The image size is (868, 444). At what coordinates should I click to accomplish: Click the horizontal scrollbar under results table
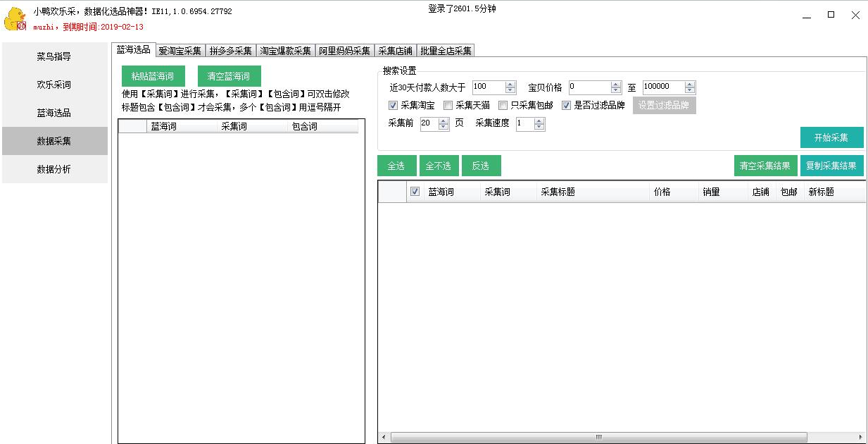tap(598, 437)
